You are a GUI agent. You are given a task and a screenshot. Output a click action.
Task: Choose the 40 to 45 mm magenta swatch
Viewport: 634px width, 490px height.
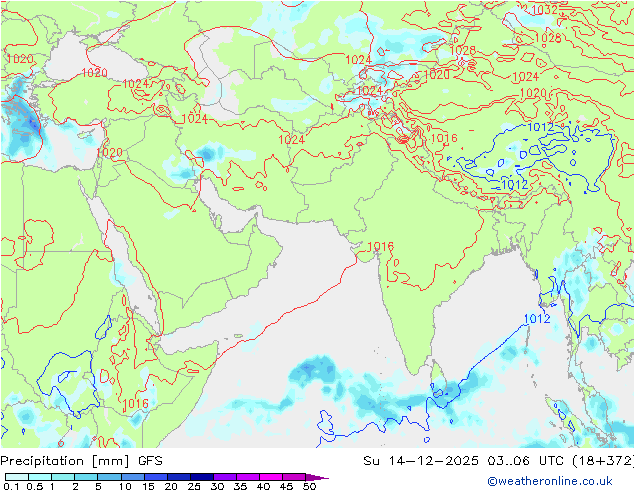click(271, 477)
